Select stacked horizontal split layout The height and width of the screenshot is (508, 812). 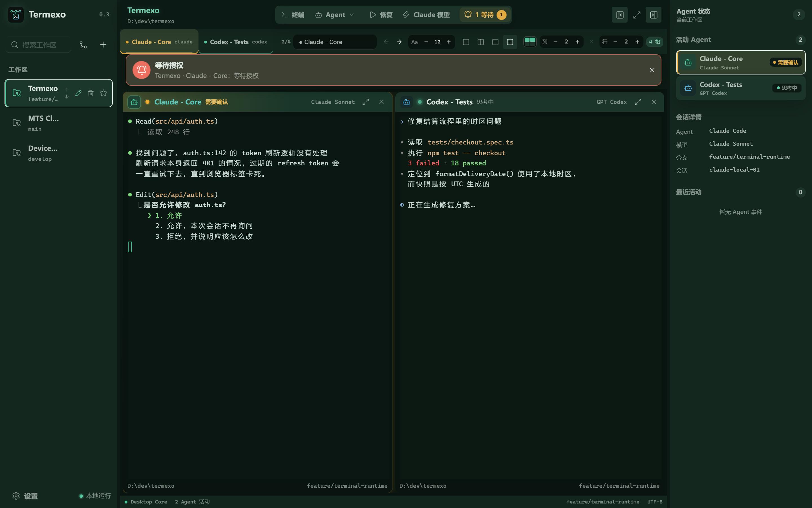point(495,42)
